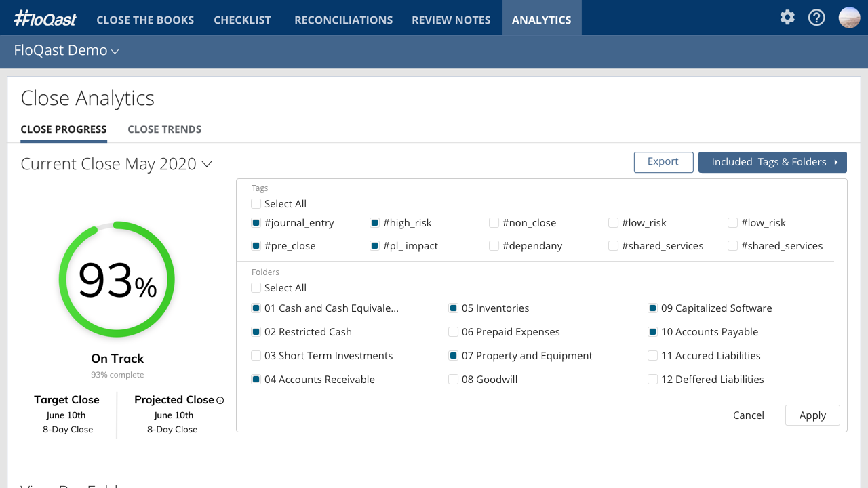Screen dimensions: 868x488
Task: Check 08 Goodwill folder
Action: pyautogui.click(x=453, y=379)
